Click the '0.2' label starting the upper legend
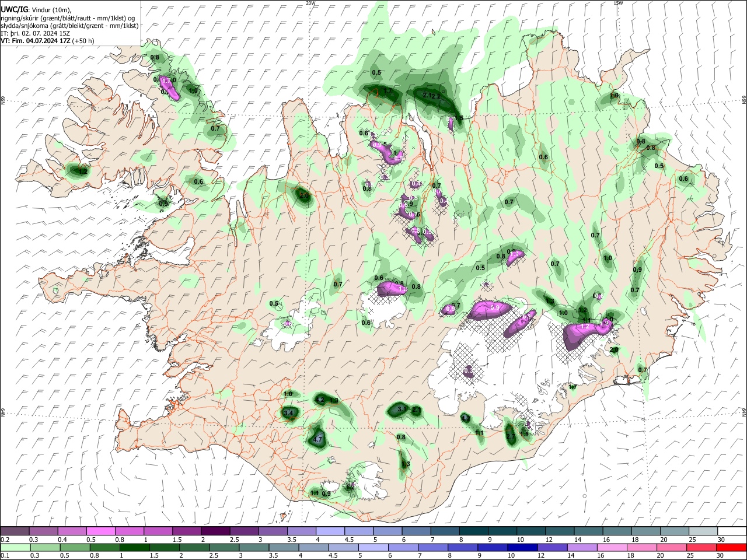The width and height of the screenshot is (747, 560). [5, 540]
